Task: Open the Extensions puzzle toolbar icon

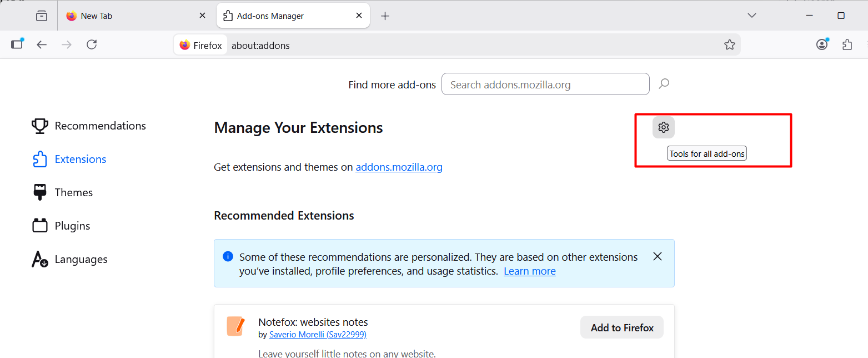Action: click(x=847, y=45)
